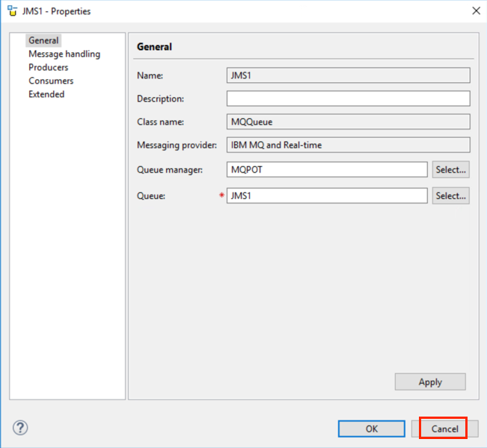The width and height of the screenshot is (487, 448).
Task: Click the Name field containing JMS1
Action: (x=348, y=76)
